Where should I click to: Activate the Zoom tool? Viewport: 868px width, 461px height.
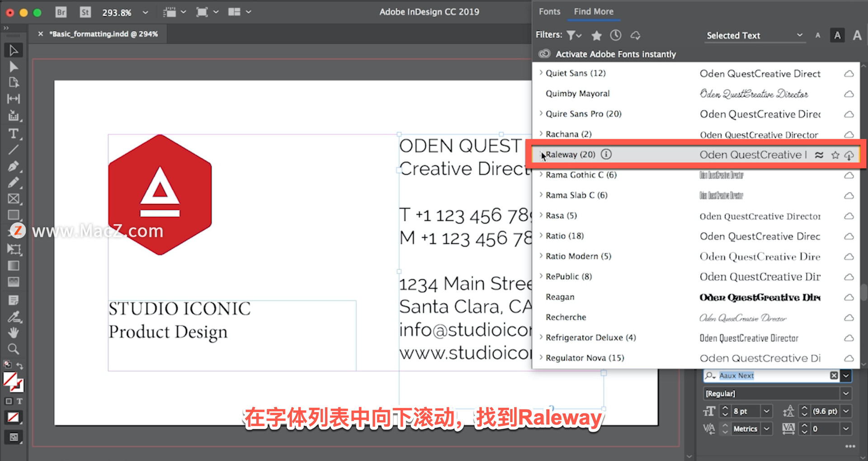pyautogui.click(x=14, y=348)
